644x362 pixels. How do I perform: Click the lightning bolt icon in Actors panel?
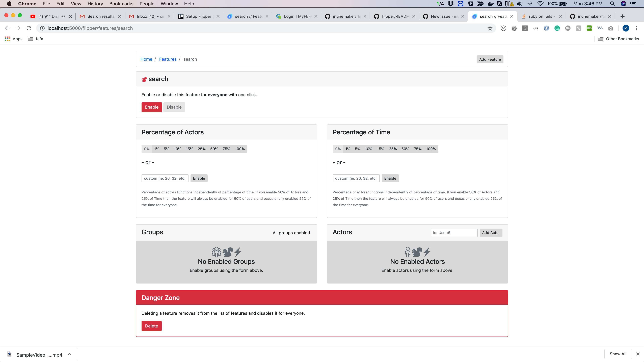click(x=426, y=252)
